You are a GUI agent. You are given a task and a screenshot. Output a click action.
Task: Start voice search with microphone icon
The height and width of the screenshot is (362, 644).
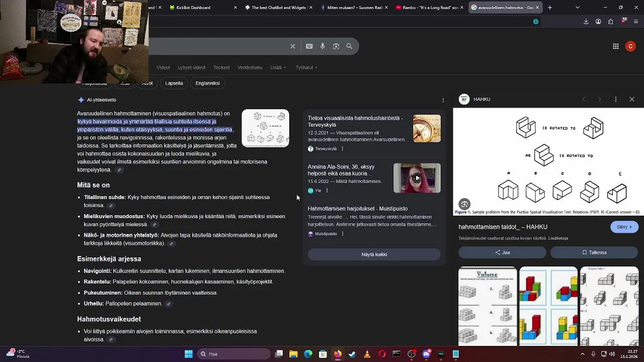[323, 46]
